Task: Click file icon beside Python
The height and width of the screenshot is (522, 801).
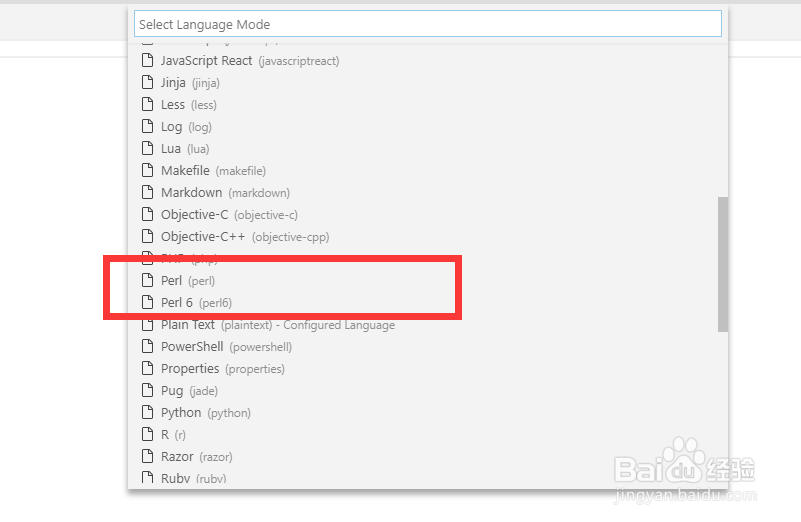Action: tap(147, 412)
